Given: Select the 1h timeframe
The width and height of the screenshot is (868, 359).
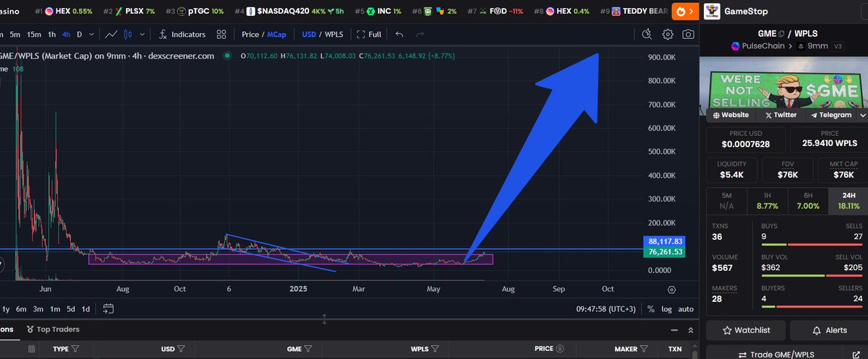Looking at the screenshot, I should [x=52, y=34].
